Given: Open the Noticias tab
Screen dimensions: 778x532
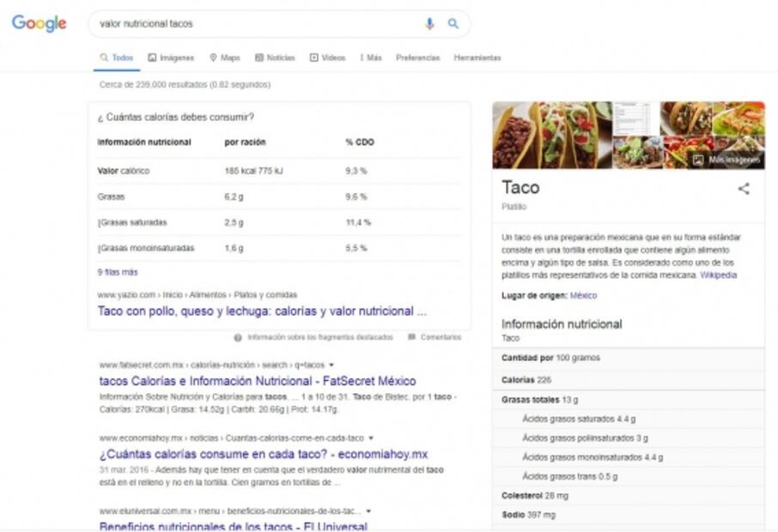Looking at the screenshot, I should pos(275,57).
